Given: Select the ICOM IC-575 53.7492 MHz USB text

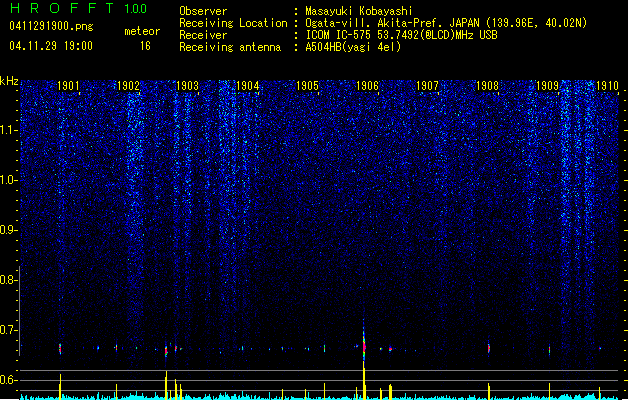Looking at the screenshot, I should (x=401, y=35).
